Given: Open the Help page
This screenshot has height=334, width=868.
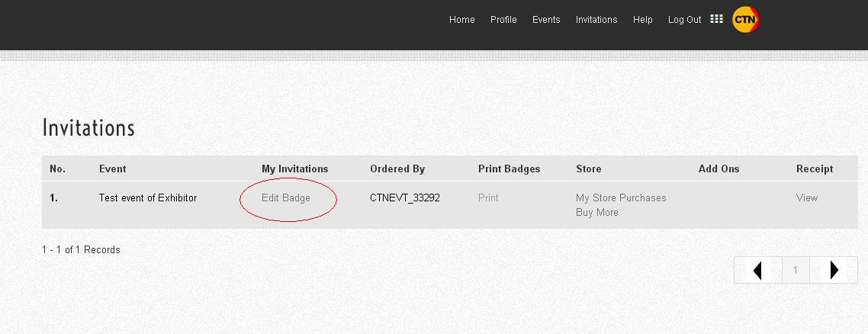Looking at the screenshot, I should coord(643,20).
